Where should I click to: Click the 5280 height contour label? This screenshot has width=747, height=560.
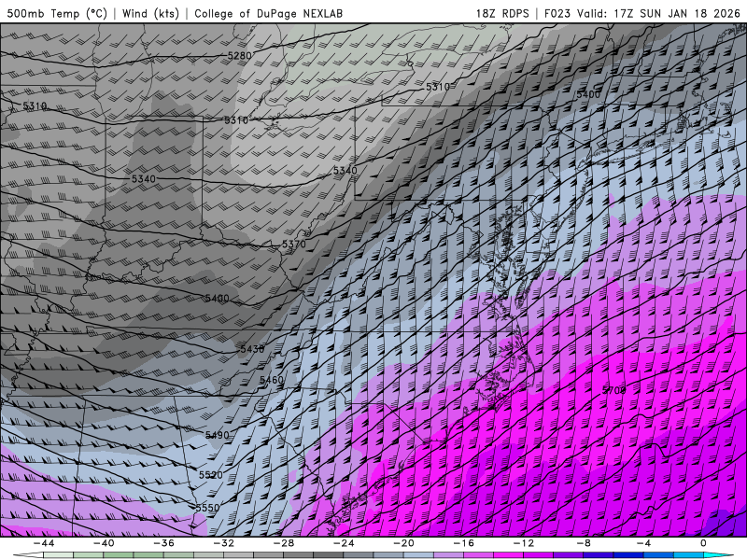click(240, 56)
